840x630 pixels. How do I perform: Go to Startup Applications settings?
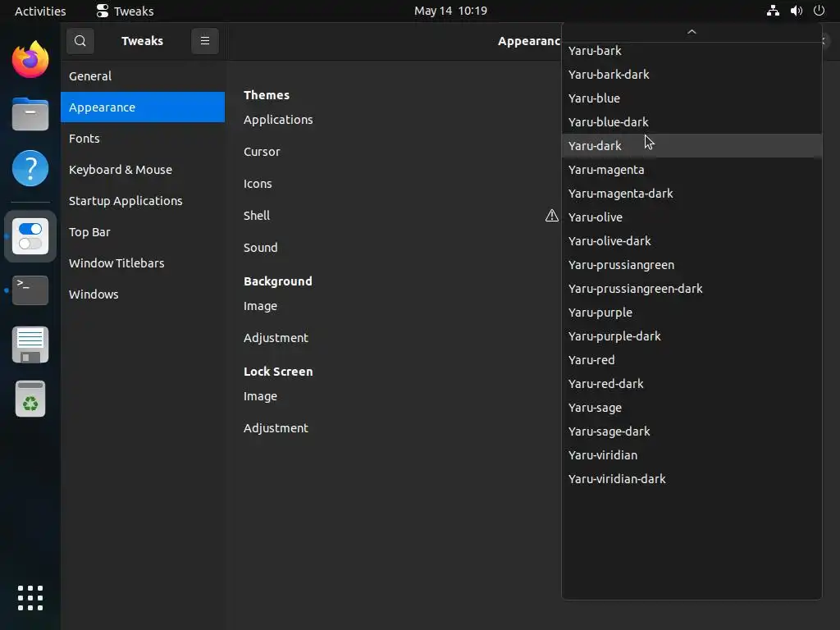coord(126,201)
